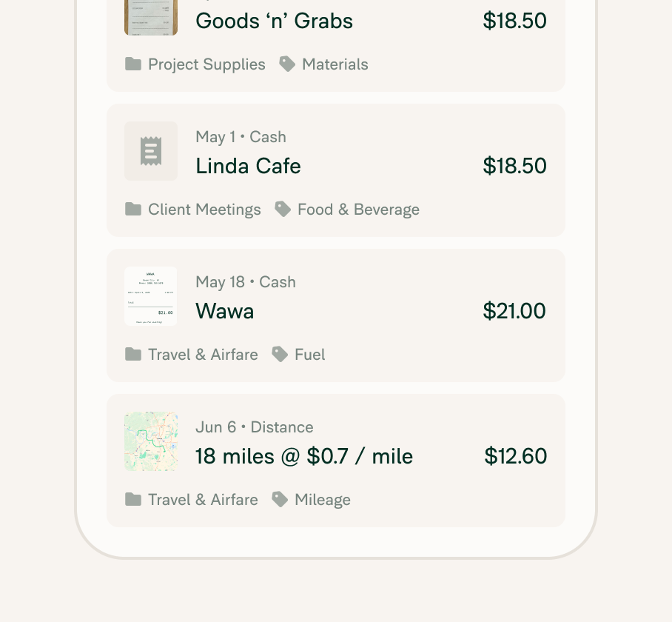Click the tag icon beside Food & Beverage
Image resolution: width=672 pixels, height=622 pixels.
tap(283, 210)
